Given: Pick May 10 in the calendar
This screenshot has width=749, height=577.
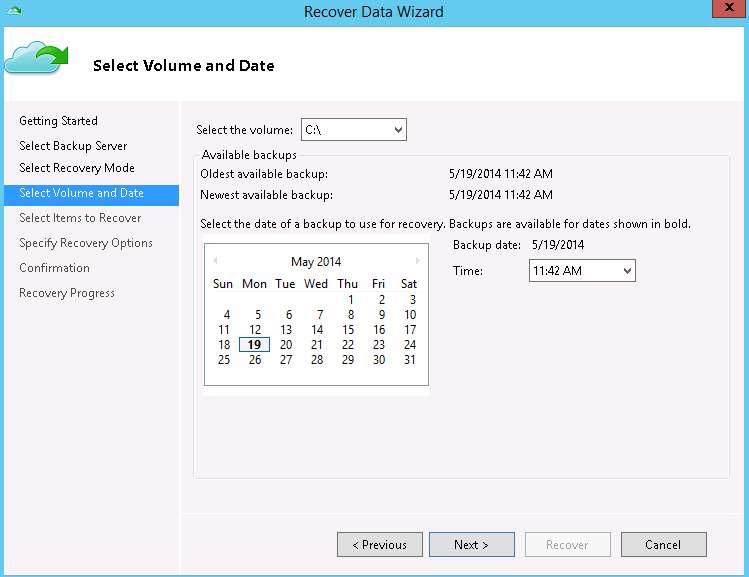Looking at the screenshot, I should coord(410,315).
